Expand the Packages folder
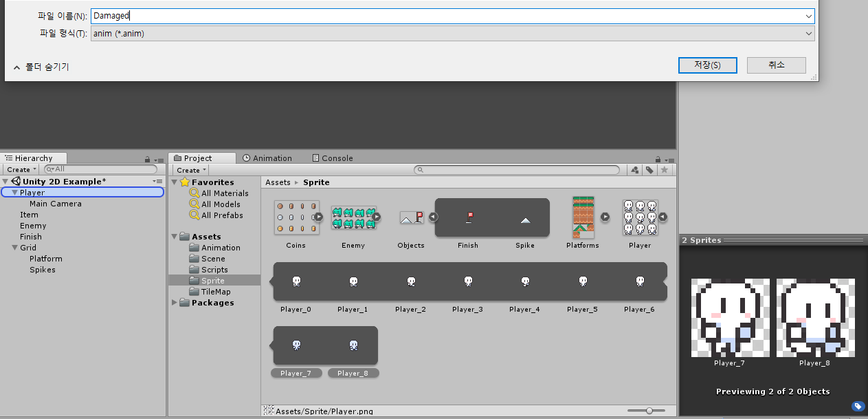Image resolution: width=868 pixels, height=419 pixels. pyautogui.click(x=175, y=303)
